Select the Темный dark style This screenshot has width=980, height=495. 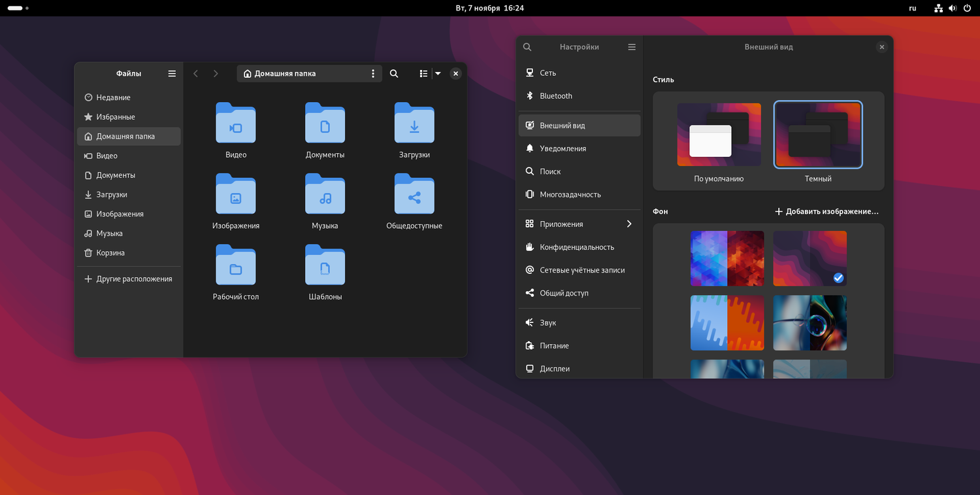pos(818,135)
